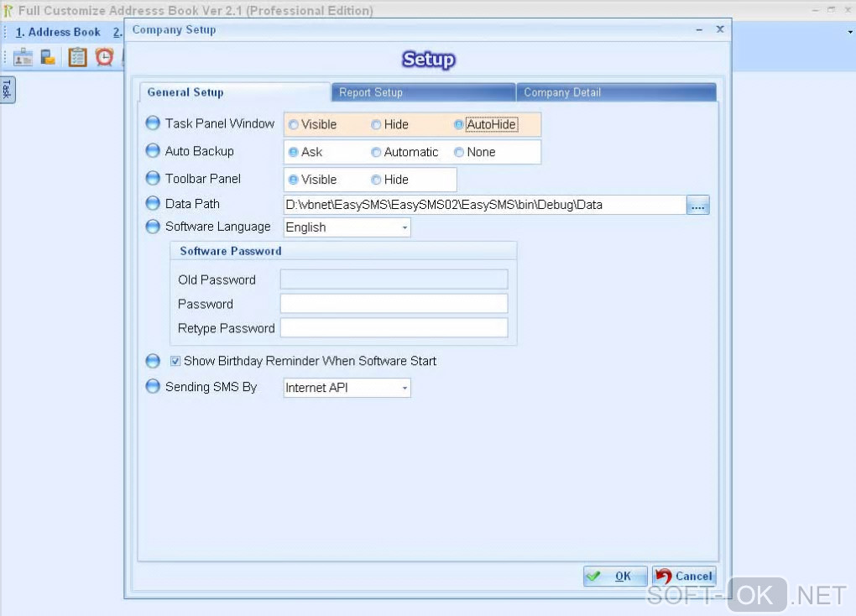Click the blue bullet beside Data Path
856x616 pixels.
pyautogui.click(x=153, y=203)
